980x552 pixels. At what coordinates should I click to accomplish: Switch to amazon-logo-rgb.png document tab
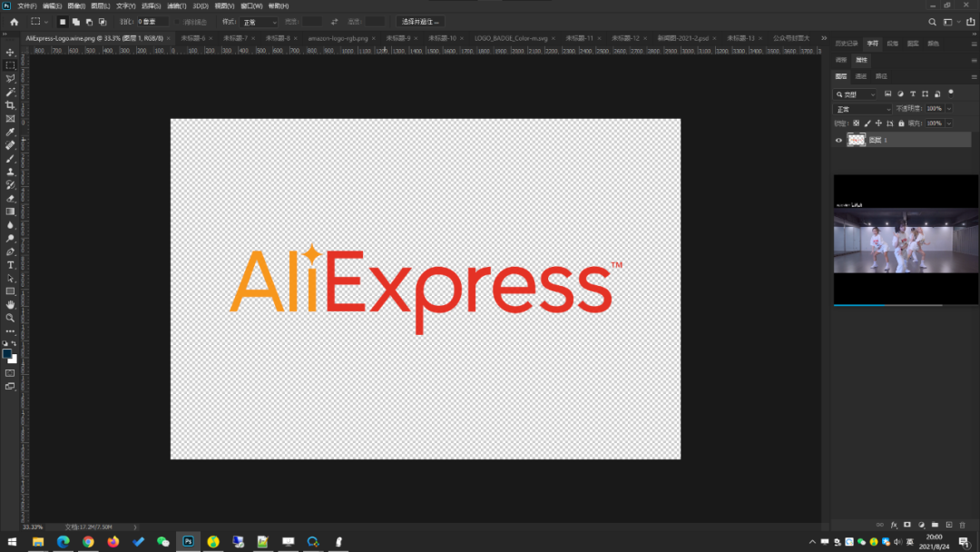coord(338,38)
